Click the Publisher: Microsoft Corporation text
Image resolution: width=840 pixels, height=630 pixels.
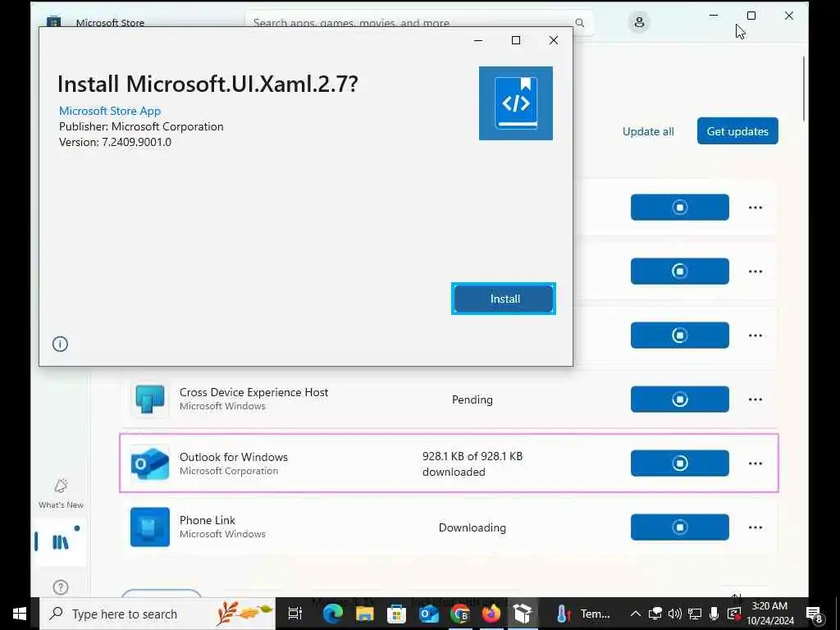(x=141, y=126)
